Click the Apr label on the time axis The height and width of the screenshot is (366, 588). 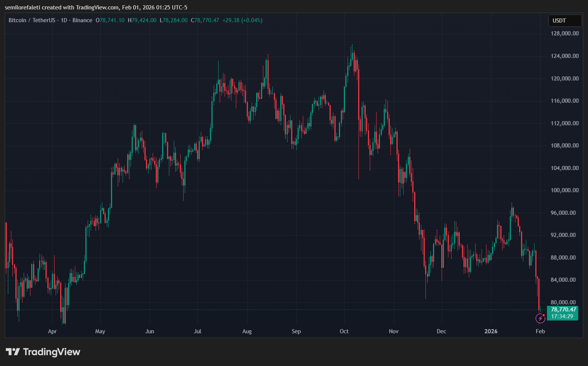(52, 331)
